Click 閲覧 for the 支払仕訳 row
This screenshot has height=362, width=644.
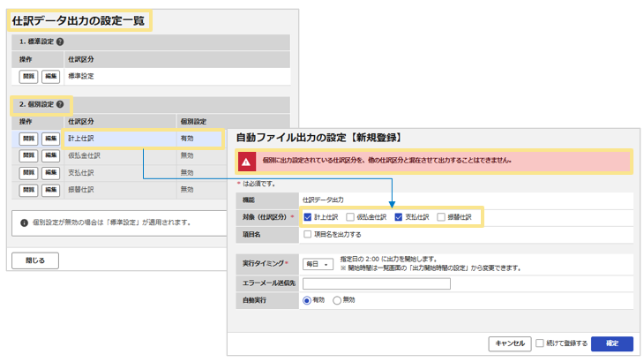point(29,173)
